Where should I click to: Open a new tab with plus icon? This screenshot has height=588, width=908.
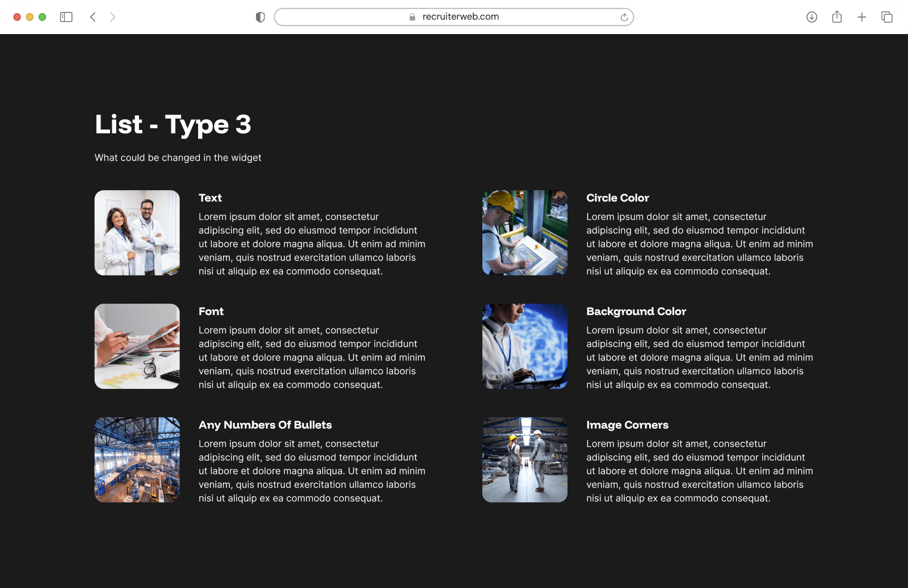tap(861, 17)
